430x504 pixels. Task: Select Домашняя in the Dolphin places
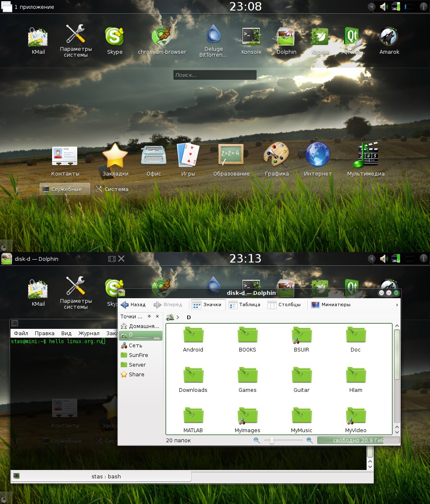141,326
